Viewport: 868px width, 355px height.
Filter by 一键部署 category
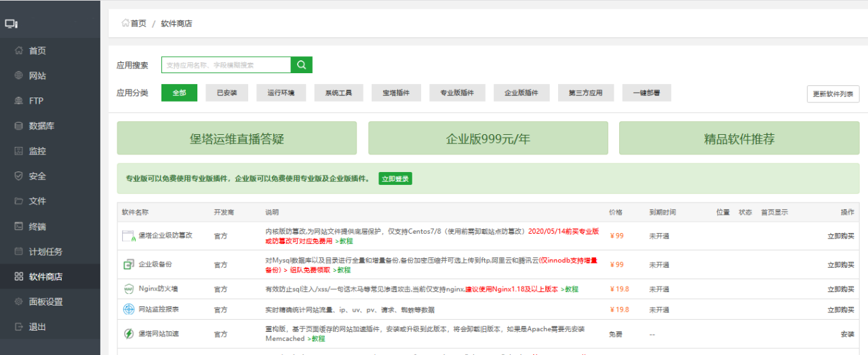tap(646, 93)
